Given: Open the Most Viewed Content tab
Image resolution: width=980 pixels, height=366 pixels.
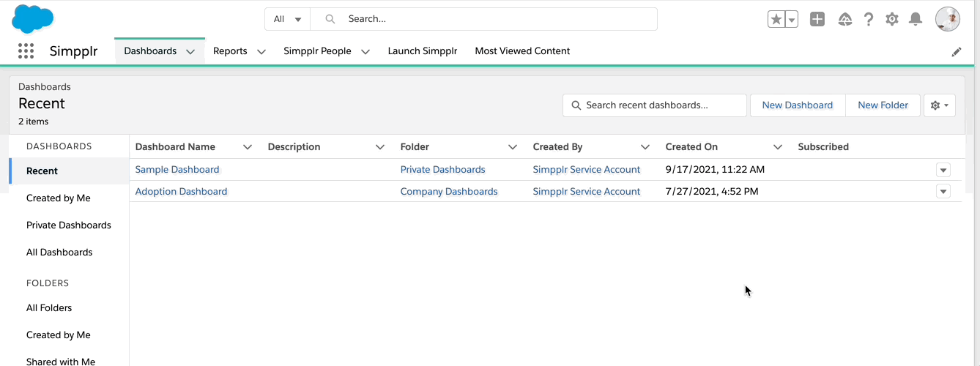Looking at the screenshot, I should [522, 51].
